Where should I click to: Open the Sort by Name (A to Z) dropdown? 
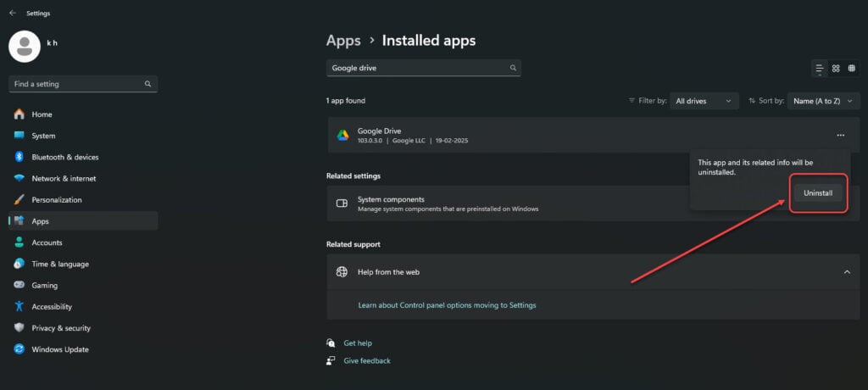click(x=824, y=101)
